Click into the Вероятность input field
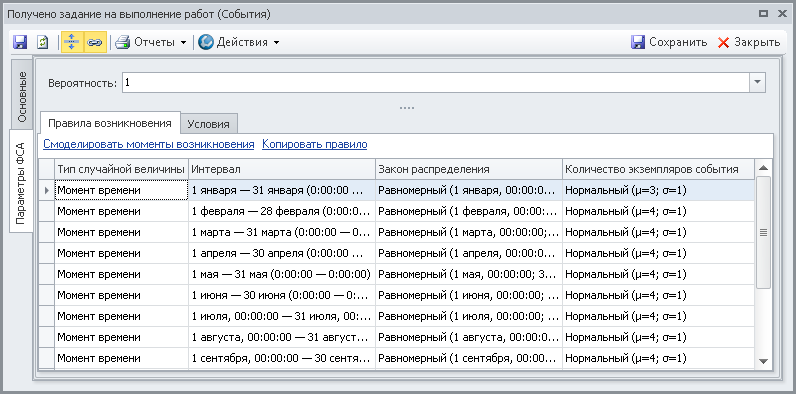 tap(436, 82)
